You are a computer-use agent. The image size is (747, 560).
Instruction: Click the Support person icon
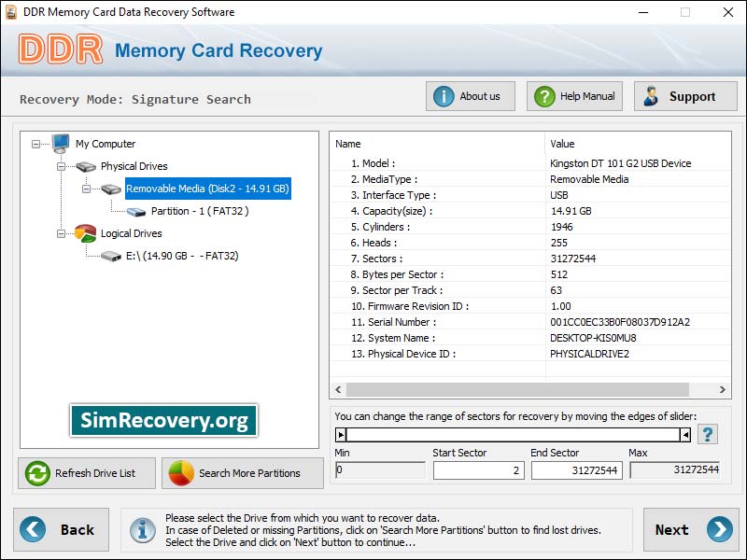(651, 95)
